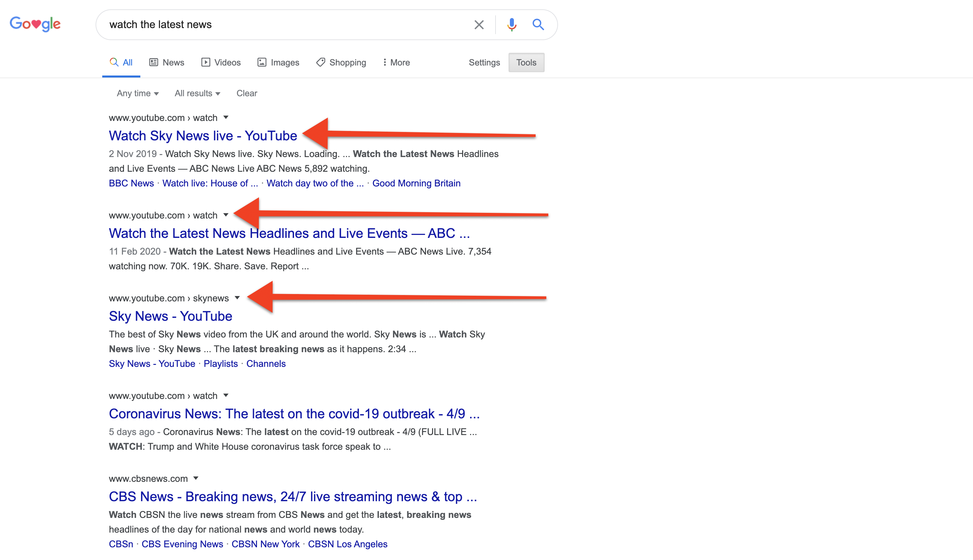Screen dimensions: 973x560
Task: Click the '11 Feb 2020' result date
Action: [135, 251]
